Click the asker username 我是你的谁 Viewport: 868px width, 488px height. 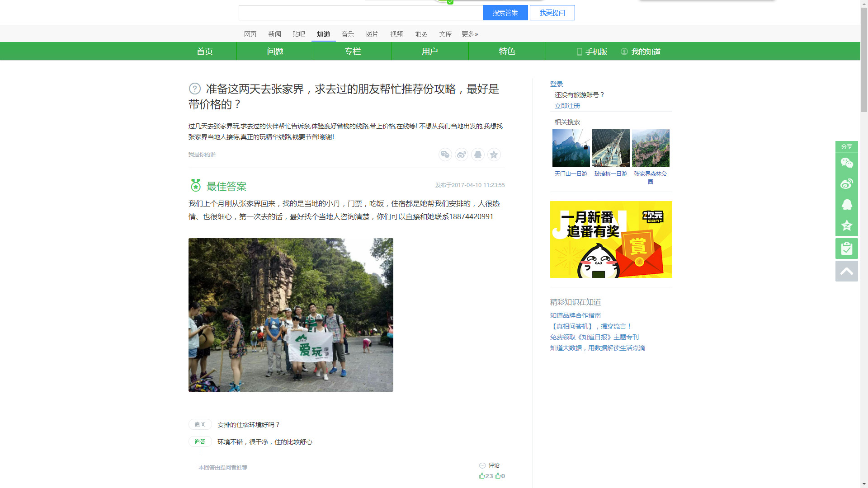click(202, 155)
